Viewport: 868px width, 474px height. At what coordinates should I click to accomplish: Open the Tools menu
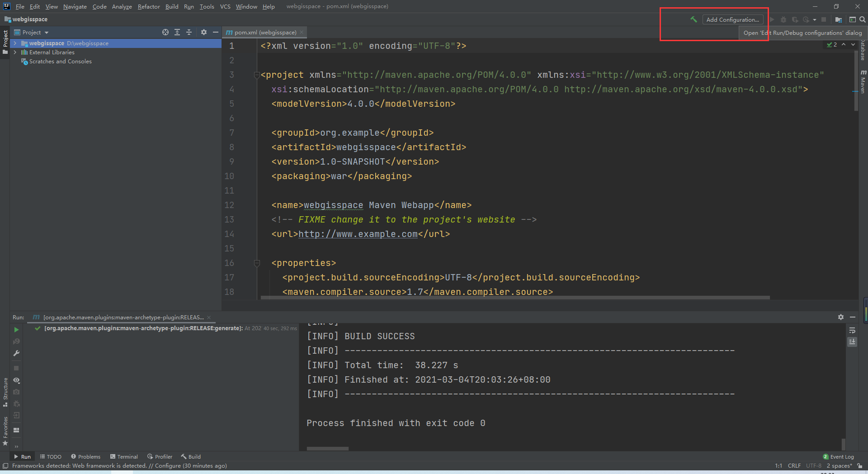[207, 6]
